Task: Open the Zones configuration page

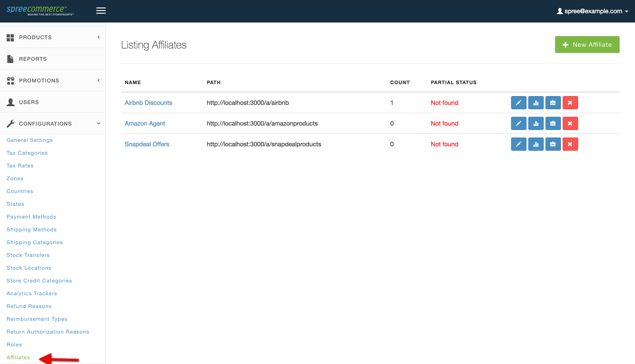Action: (x=15, y=178)
